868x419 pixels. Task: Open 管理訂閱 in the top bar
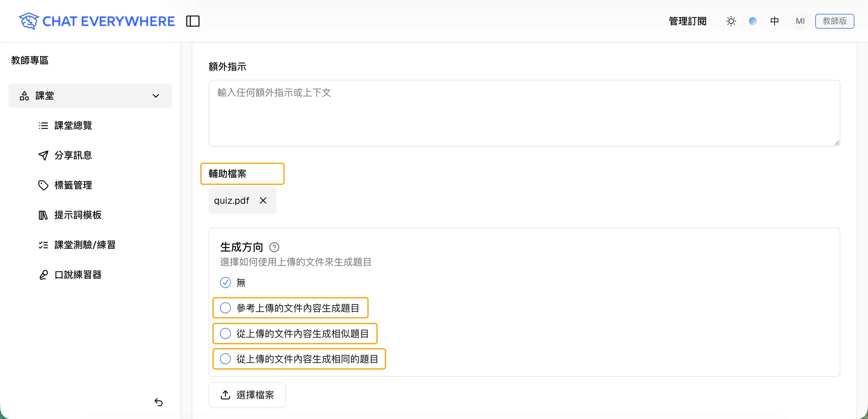[687, 21]
